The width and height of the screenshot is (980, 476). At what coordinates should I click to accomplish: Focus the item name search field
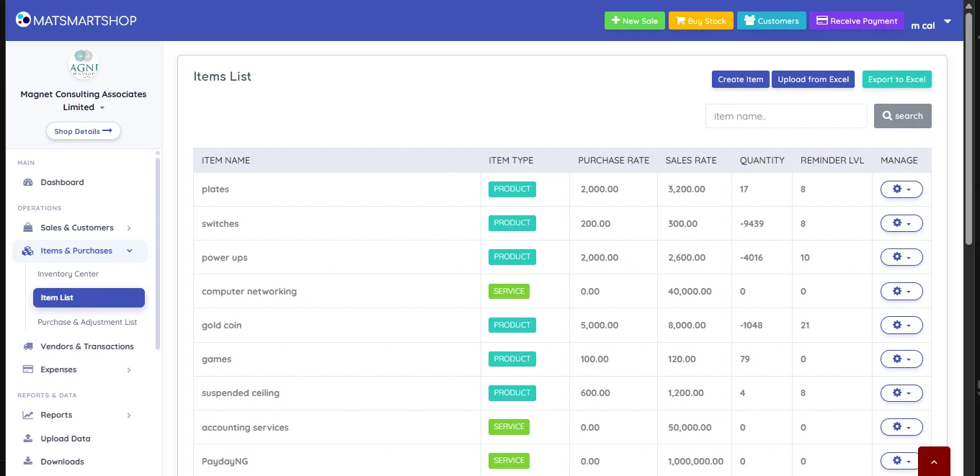tap(786, 116)
